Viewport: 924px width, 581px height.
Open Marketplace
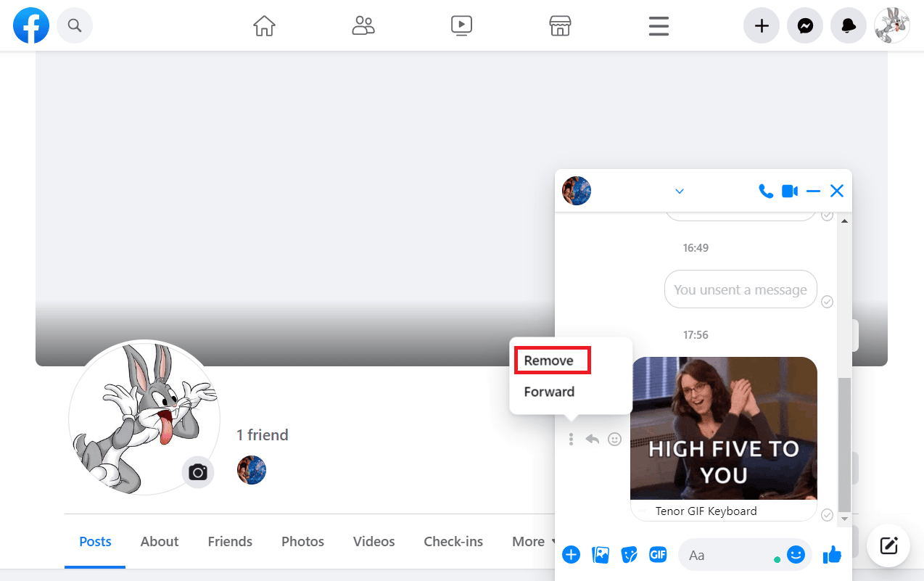[x=560, y=25]
